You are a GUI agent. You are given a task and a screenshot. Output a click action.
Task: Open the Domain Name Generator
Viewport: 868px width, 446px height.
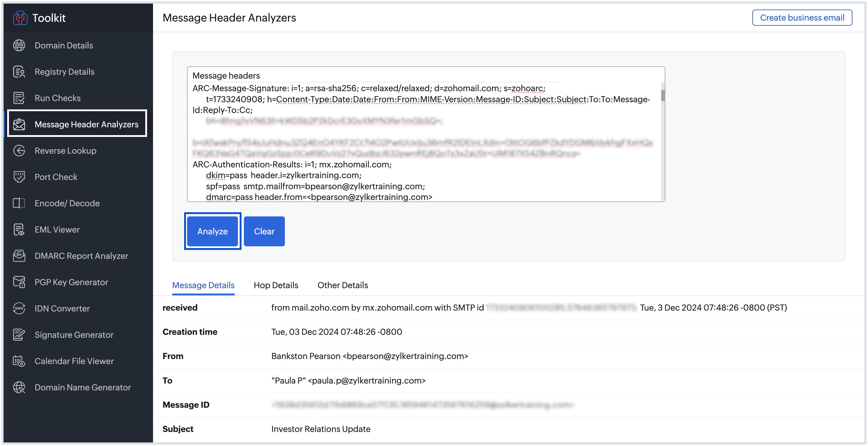tap(82, 387)
